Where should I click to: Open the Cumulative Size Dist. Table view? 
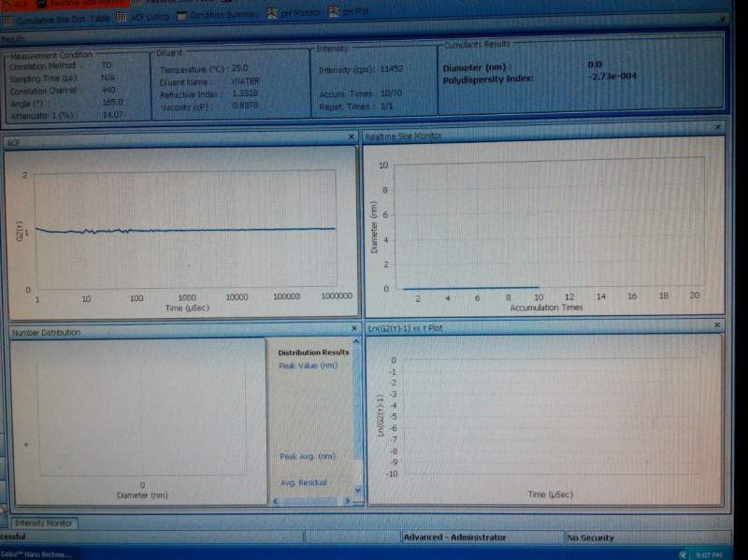57,20
